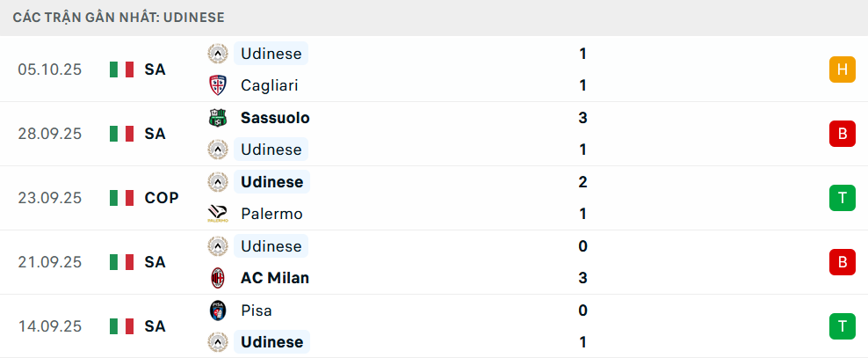Open the Cagliari team link
Viewport: 868px width, 358px height.
(x=269, y=85)
